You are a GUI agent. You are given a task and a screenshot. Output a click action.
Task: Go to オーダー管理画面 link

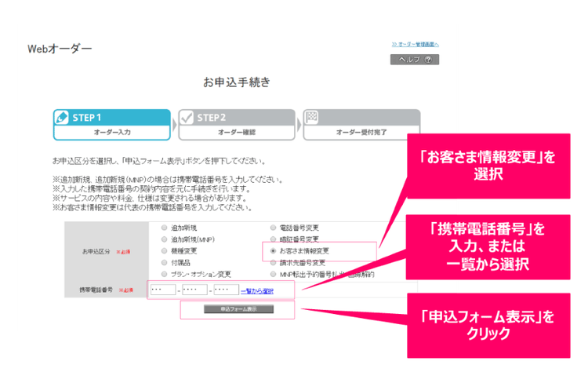click(x=415, y=44)
